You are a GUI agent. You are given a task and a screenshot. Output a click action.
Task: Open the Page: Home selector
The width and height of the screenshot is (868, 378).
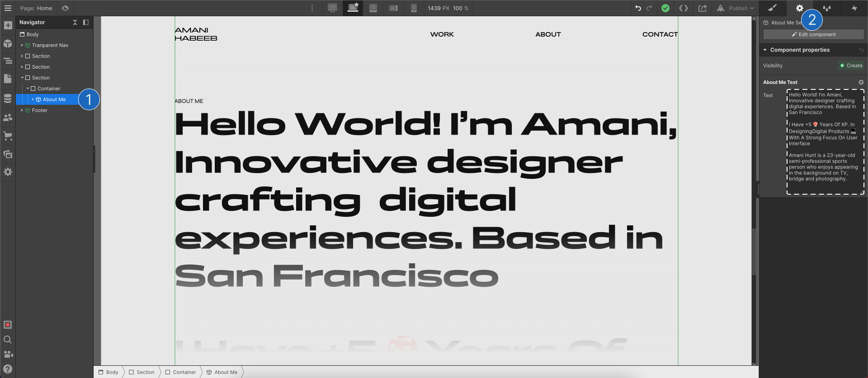(36, 8)
